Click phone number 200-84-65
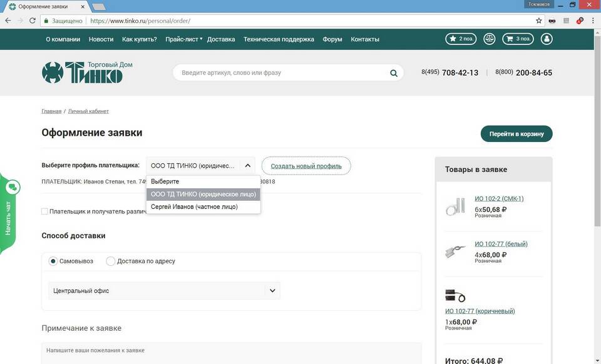The image size is (601, 364). [534, 73]
